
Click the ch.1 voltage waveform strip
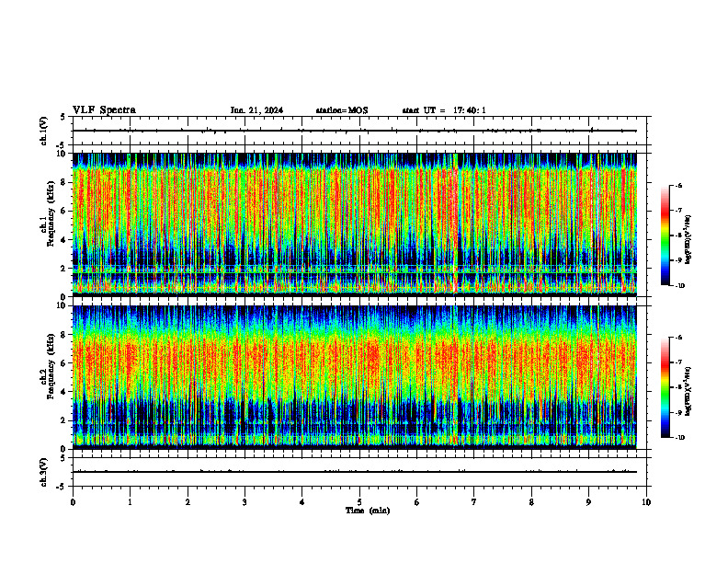tap(359, 131)
